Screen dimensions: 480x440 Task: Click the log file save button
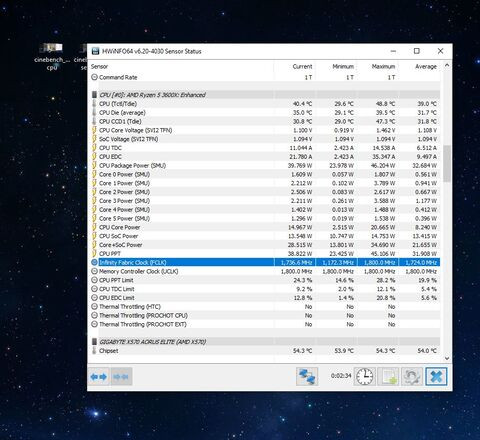389,377
